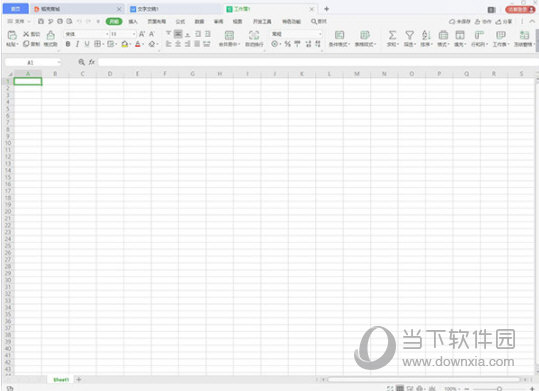Image resolution: width=539 pixels, height=391 pixels.
Task: Click the Table Style icon
Action: click(365, 35)
